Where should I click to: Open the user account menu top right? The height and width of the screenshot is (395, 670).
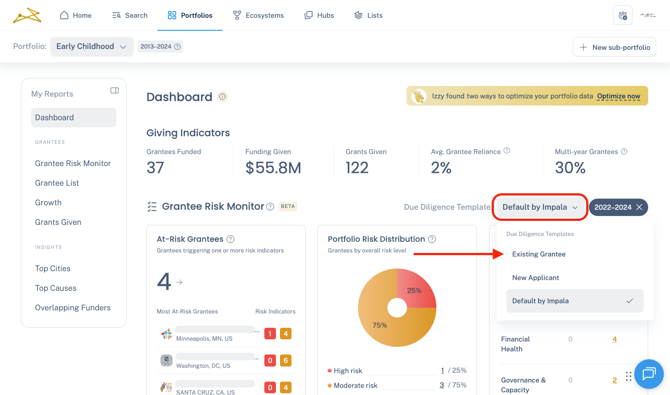coord(648,15)
